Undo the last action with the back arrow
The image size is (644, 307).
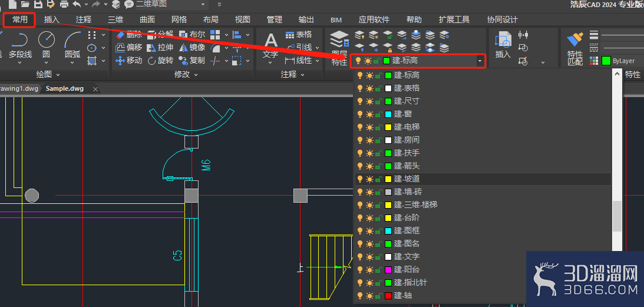[77, 4]
